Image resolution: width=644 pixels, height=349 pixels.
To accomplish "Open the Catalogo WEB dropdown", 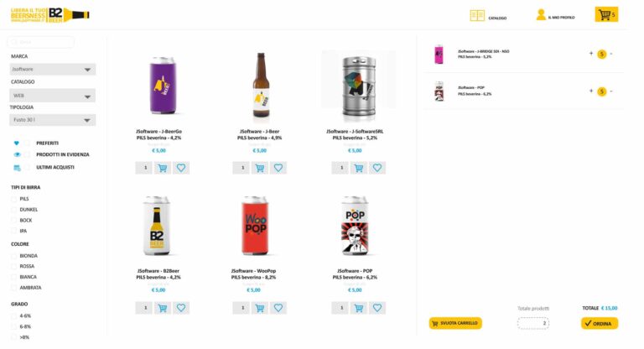I will (x=87, y=96).
